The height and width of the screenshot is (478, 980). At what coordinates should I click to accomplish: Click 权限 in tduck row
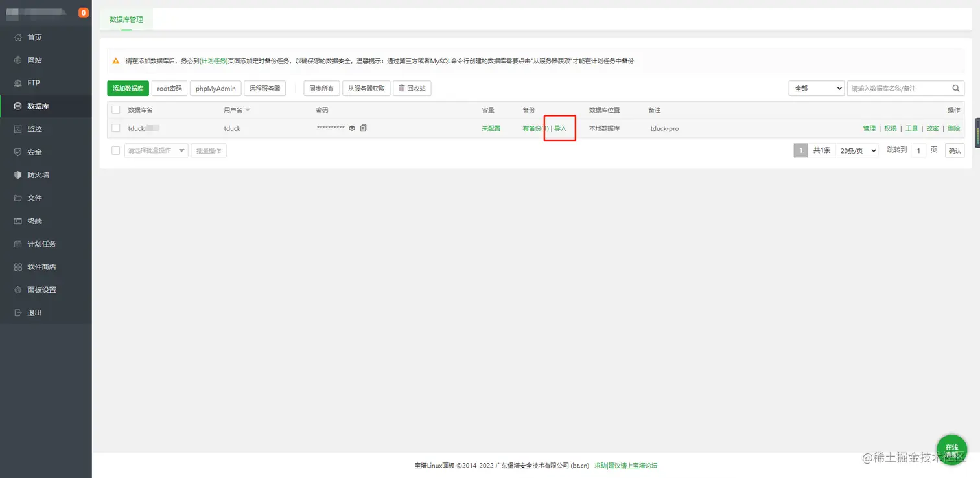click(891, 128)
